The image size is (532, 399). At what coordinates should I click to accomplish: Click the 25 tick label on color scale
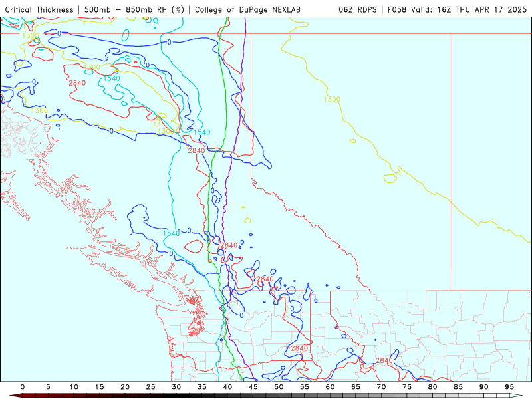point(151,387)
